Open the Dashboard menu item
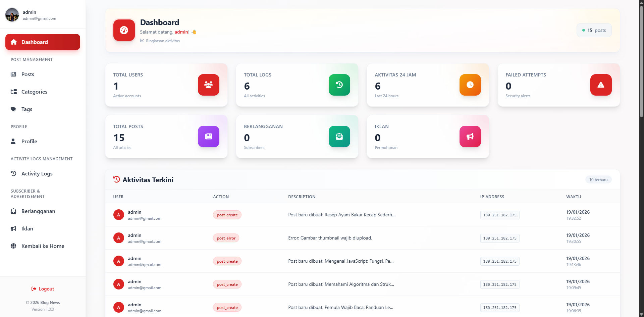The height and width of the screenshot is (317, 644). point(43,42)
